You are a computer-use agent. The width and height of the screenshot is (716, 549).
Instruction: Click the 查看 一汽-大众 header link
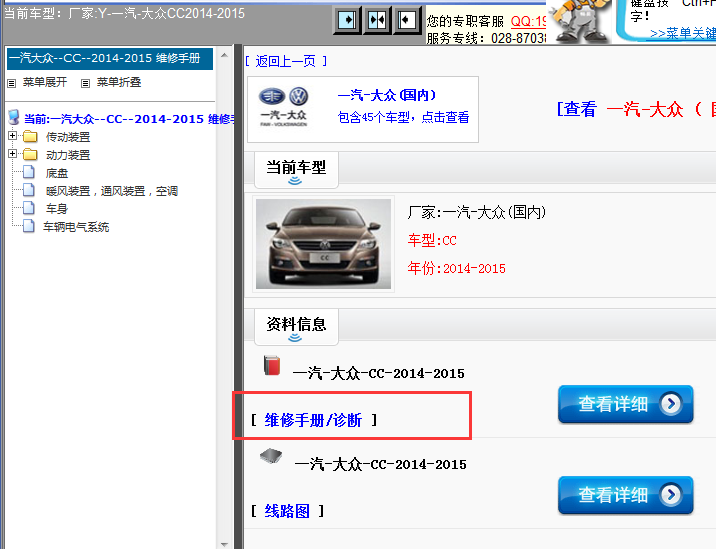[636, 110]
